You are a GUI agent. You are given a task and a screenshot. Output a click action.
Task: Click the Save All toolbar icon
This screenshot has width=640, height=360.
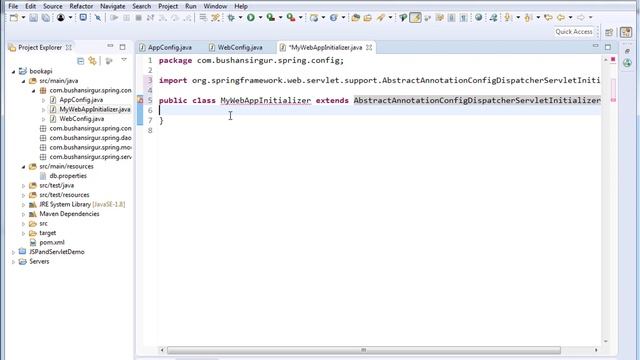pos(45,18)
